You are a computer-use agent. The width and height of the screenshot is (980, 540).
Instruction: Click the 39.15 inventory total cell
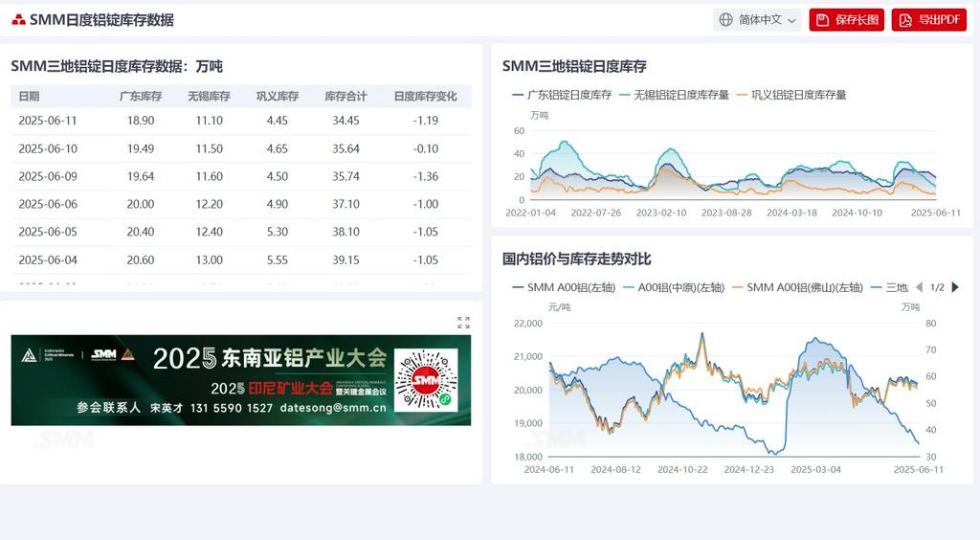coord(345,260)
